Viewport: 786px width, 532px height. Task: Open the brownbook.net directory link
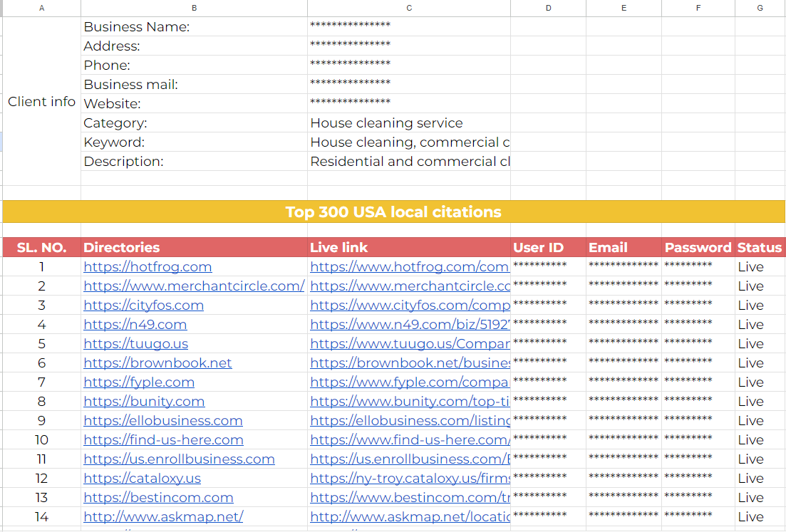point(157,363)
